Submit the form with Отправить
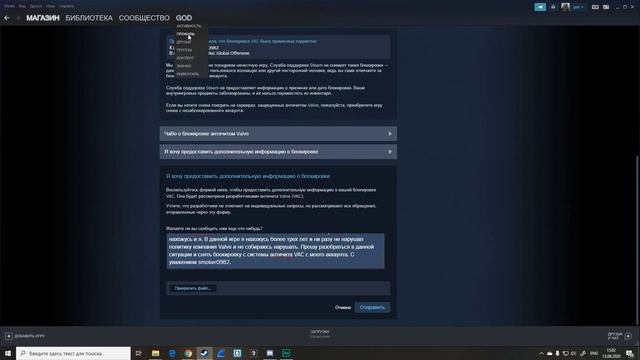Viewport: 640px width, 360px height. pos(372,307)
